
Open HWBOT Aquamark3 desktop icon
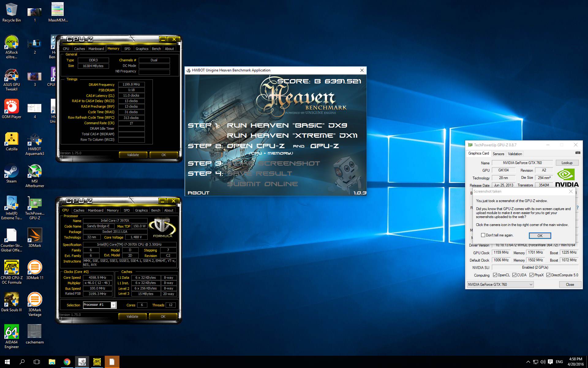[x=35, y=144]
